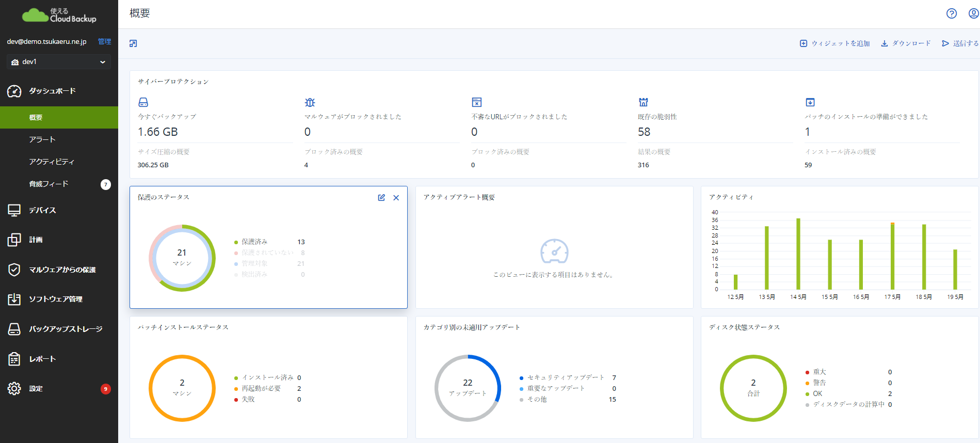Open アラート in the sidebar
The image size is (980, 443).
[42, 139]
